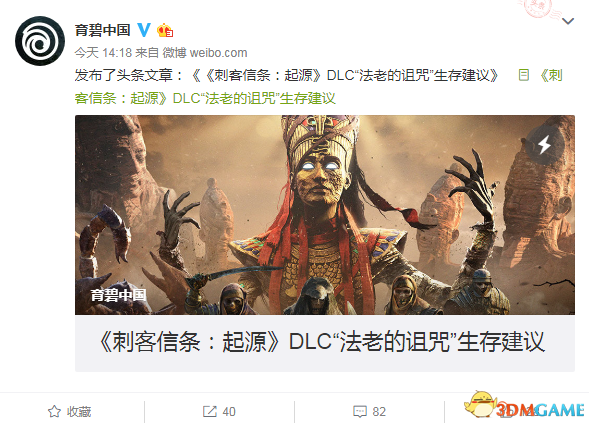Click the article document icon before link

[x=524, y=75]
